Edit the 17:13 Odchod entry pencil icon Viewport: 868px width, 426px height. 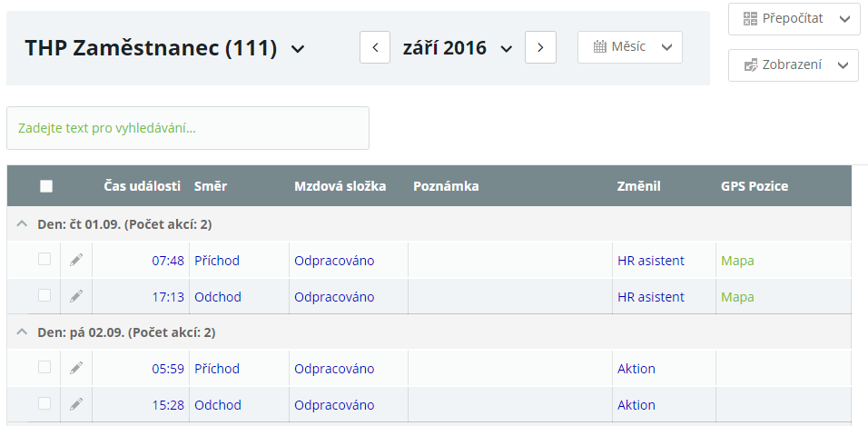(x=76, y=296)
